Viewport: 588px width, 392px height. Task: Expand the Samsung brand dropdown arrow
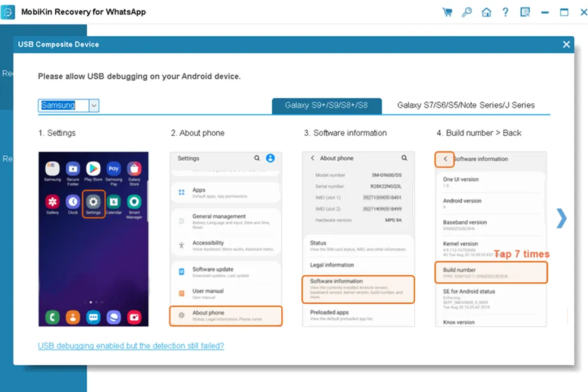click(x=94, y=106)
